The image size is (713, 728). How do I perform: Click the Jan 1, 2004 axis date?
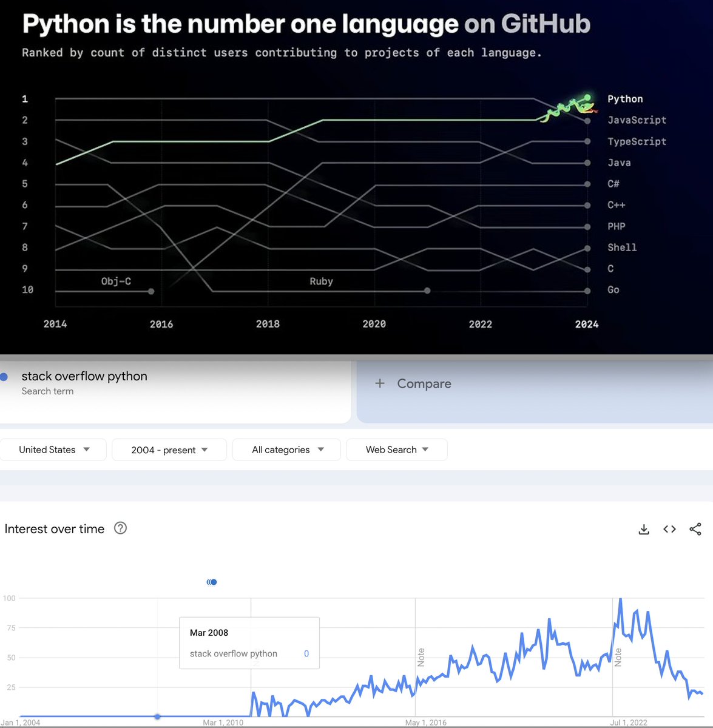click(x=21, y=723)
